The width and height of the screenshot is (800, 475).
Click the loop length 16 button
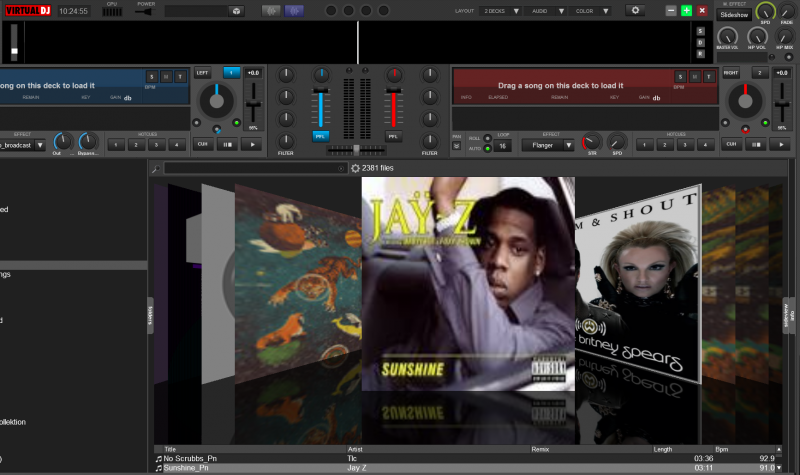point(503,145)
